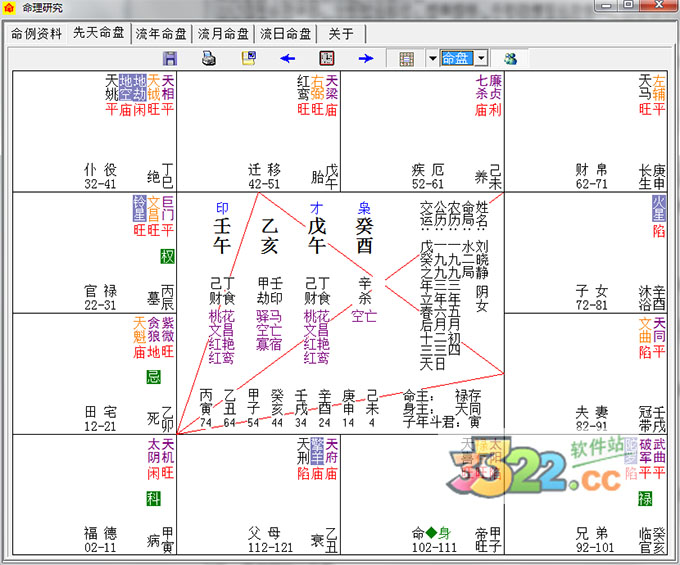Click the chart grid layout icon
The height and width of the screenshot is (565, 680).
(x=406, y=59)
